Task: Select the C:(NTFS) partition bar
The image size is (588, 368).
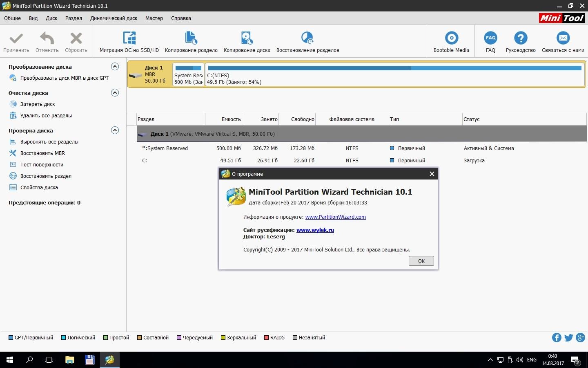Action: pos(394,74)
